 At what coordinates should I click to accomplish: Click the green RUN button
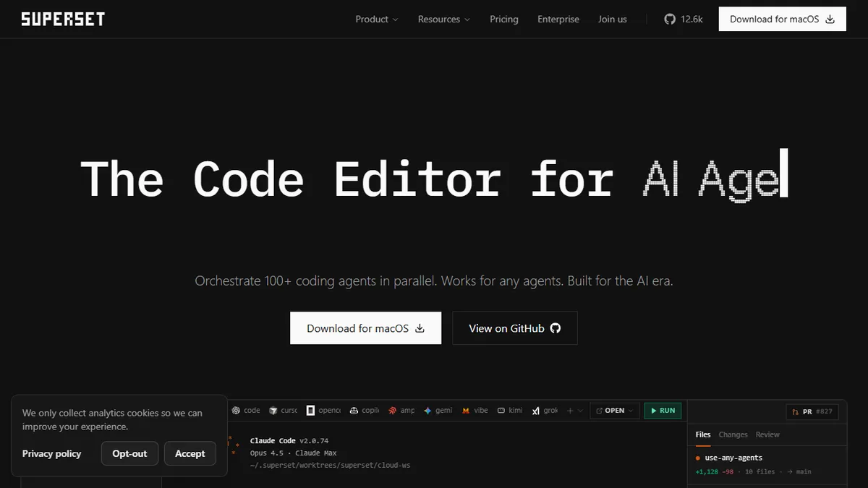(x=663, y=411)
